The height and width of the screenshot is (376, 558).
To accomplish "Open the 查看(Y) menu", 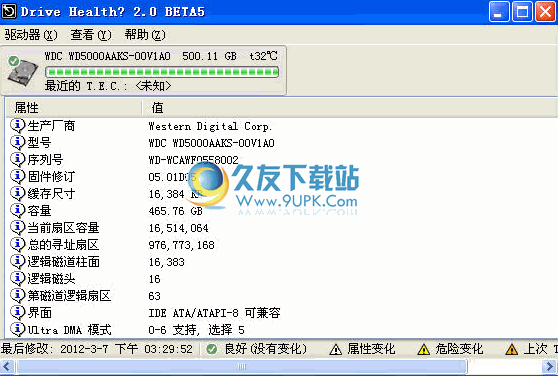I will pyautogui.click(x=91, y=35).
